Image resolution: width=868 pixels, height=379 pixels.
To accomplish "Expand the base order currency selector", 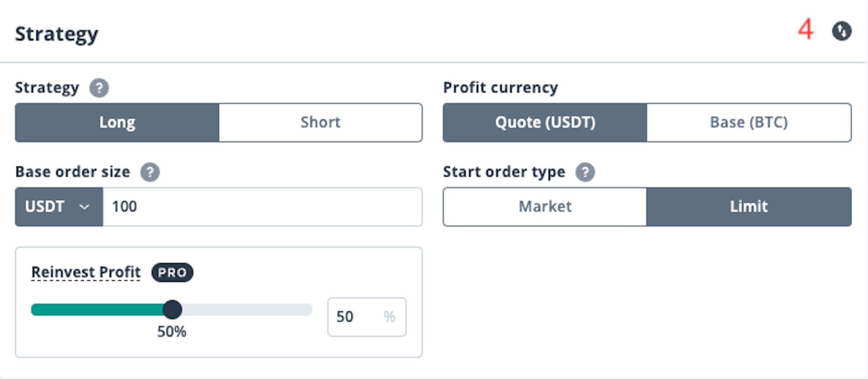I will [58, 206].
